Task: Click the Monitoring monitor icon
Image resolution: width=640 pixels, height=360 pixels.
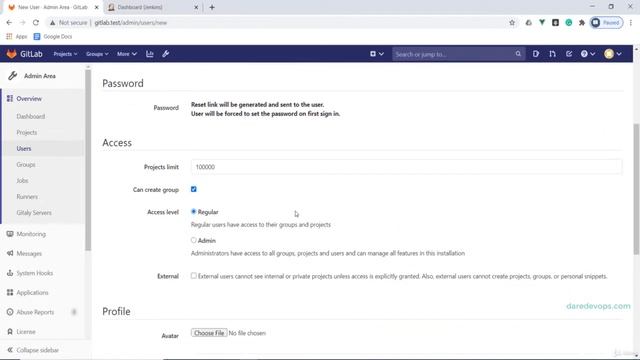Action: [x=10, y=234]
